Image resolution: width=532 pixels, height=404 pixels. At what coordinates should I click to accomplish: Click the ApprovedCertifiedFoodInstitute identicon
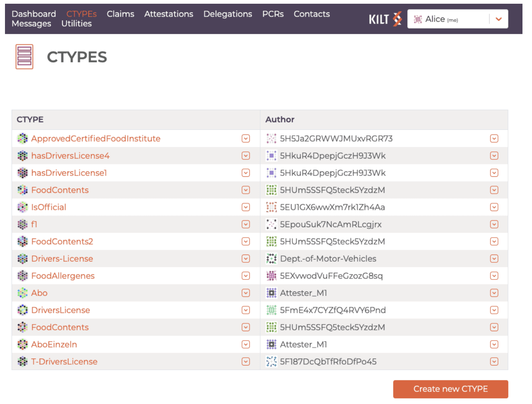(22, 139)
